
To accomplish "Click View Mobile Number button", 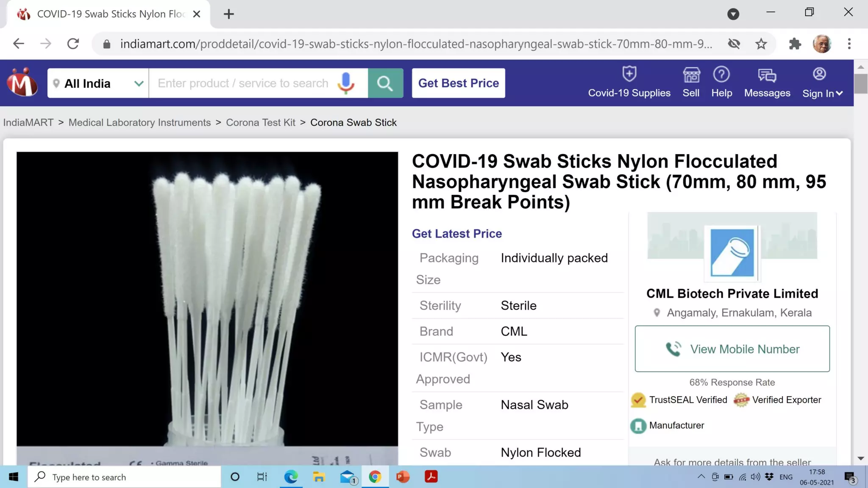I will (x=732, y=349).
